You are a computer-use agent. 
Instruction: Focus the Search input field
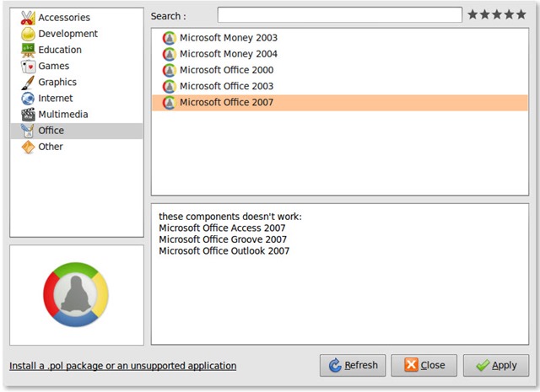339,15
